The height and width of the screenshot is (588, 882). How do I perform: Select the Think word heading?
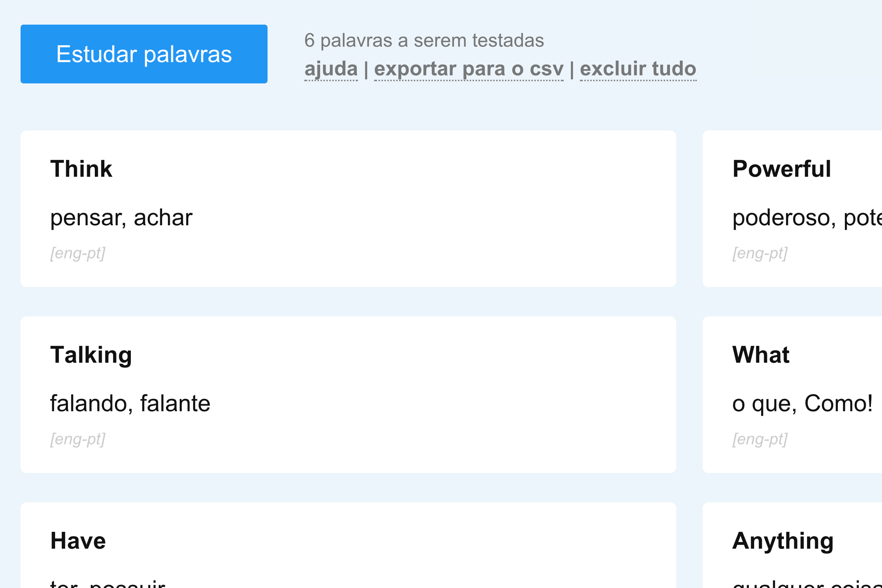(81, 169)
